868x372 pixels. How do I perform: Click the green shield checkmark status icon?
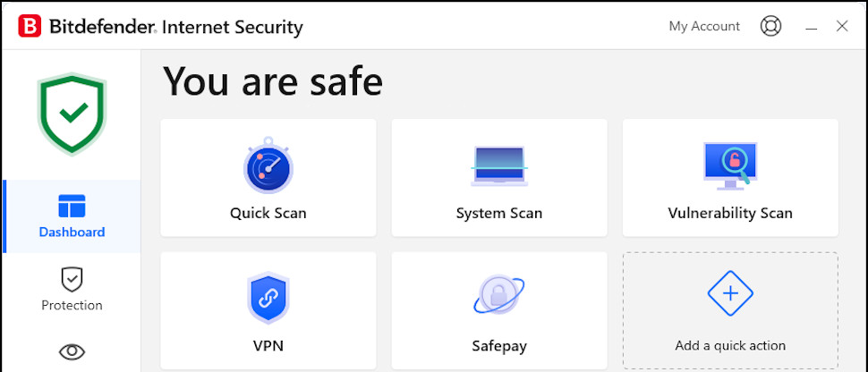[x=72, y=114]
